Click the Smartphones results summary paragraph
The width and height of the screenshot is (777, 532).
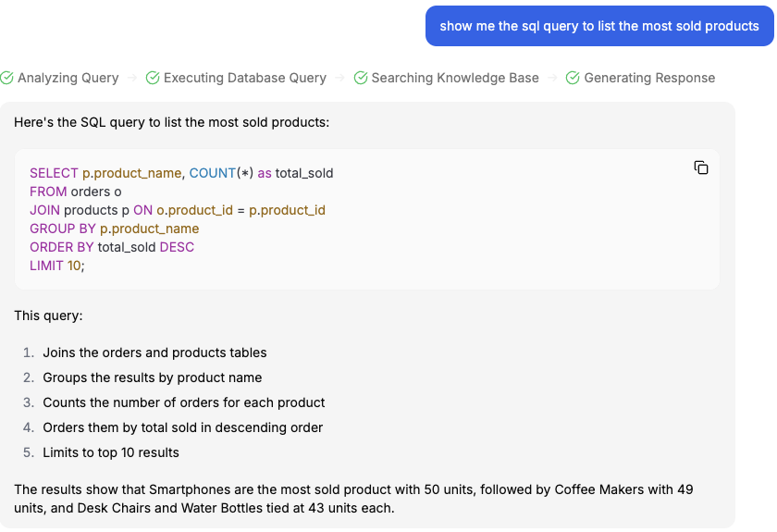[353, 498]
